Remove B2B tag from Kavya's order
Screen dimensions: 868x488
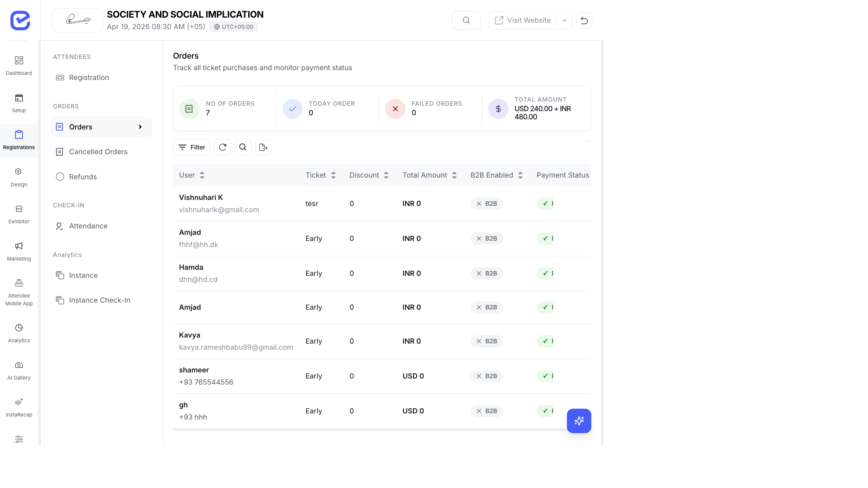tap(479, 341)
